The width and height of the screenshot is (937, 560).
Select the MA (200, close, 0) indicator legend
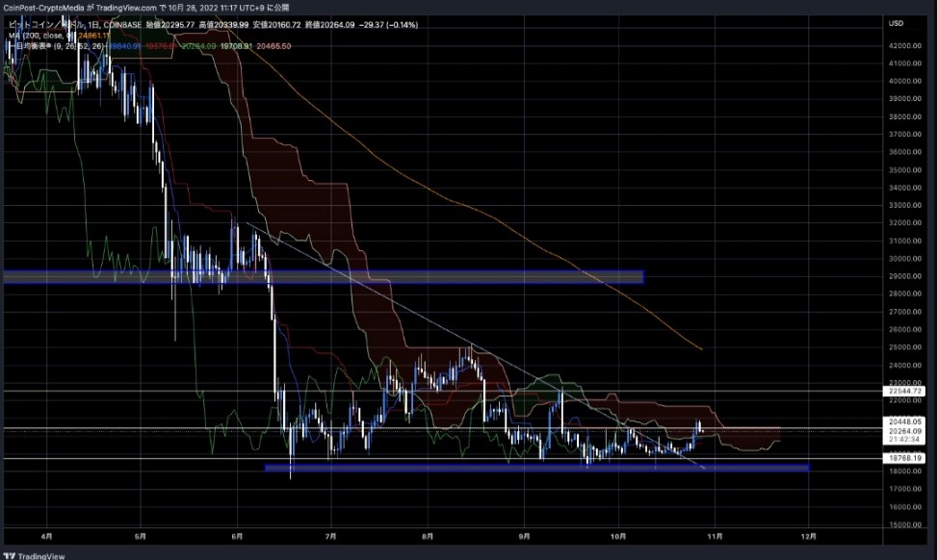point(39,36)
